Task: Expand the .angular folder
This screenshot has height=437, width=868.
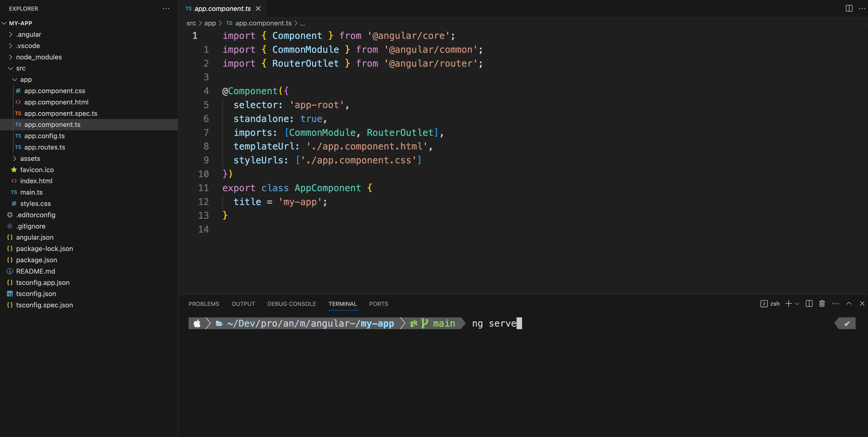Action: pyautogui.click(x=10, y=34)
